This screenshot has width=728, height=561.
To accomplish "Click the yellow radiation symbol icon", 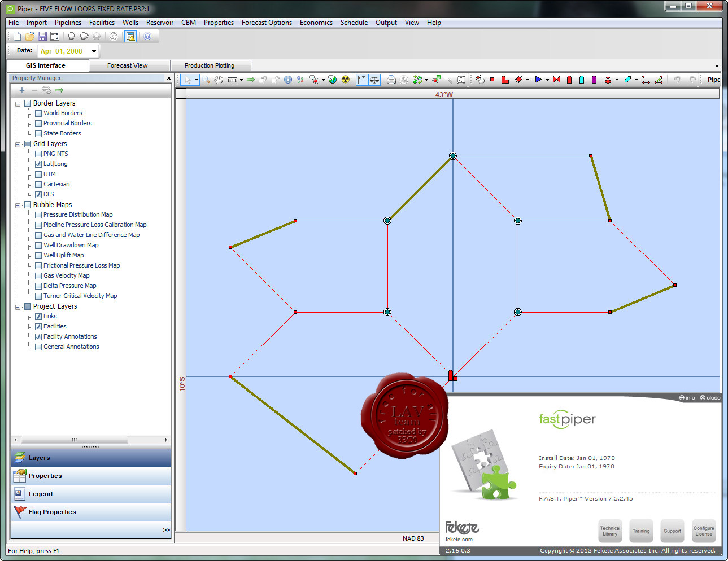I will coord(346,80).
